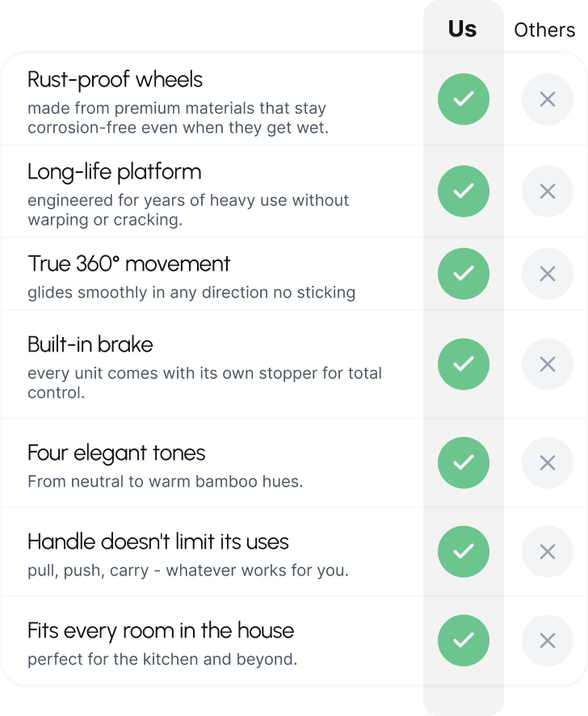The width and height of the screenshot is (588, 716).
Task: Click gray X icon for Long-life platform
Action: [x=547, y=192]
